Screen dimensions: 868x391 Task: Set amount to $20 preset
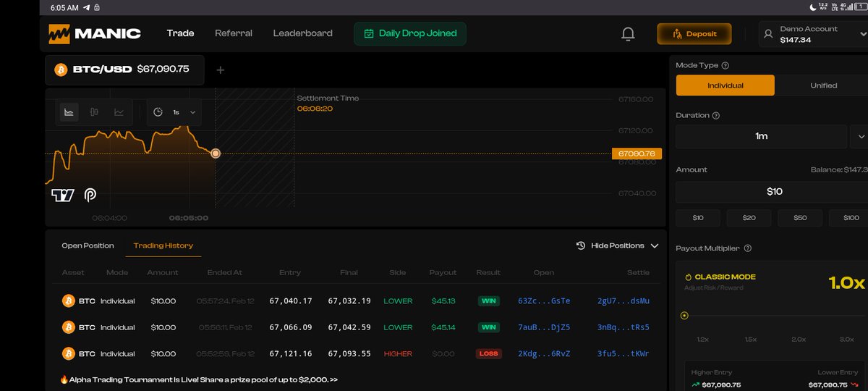(x=749, y=218)
